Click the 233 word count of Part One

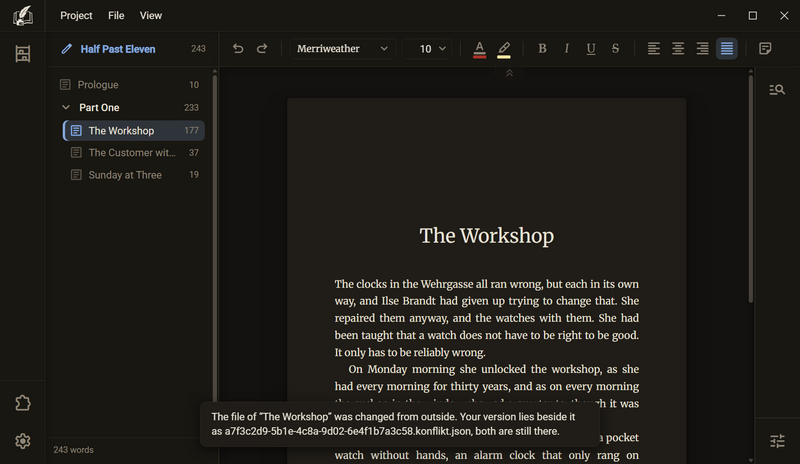(x=191, y=108)
